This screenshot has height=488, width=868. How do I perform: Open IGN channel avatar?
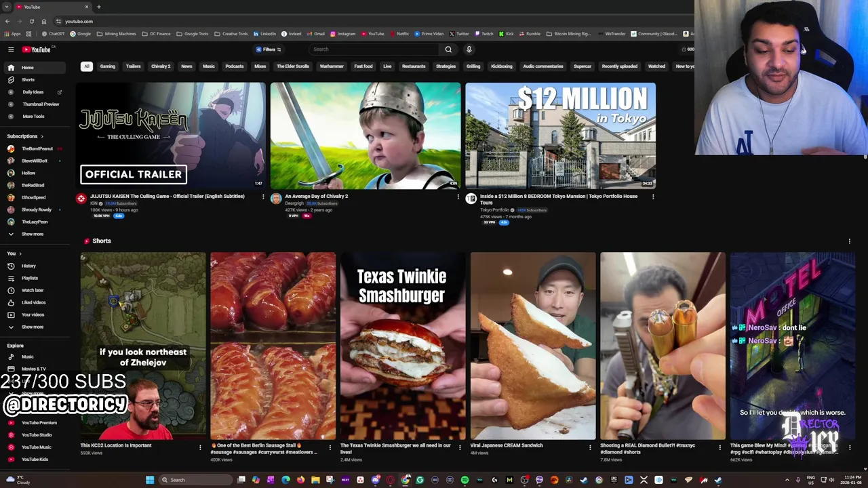click(x=81, y=199)
